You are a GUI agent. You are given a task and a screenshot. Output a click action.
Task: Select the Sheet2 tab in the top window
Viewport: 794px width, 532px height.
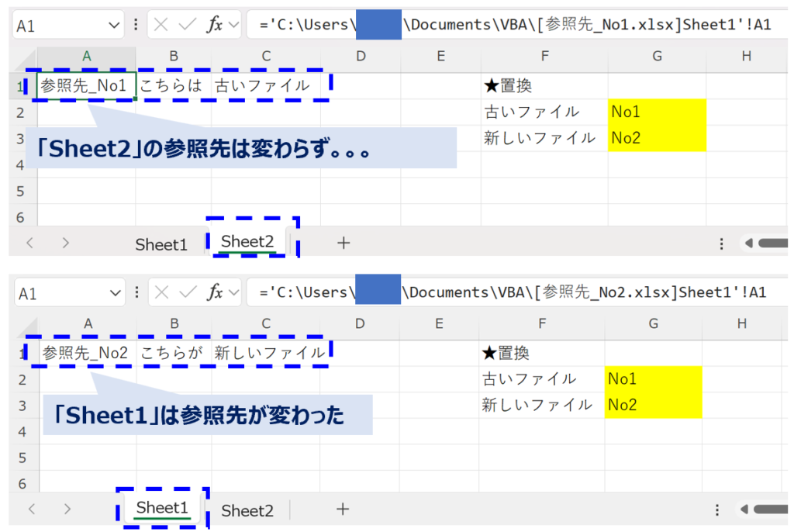247,242
